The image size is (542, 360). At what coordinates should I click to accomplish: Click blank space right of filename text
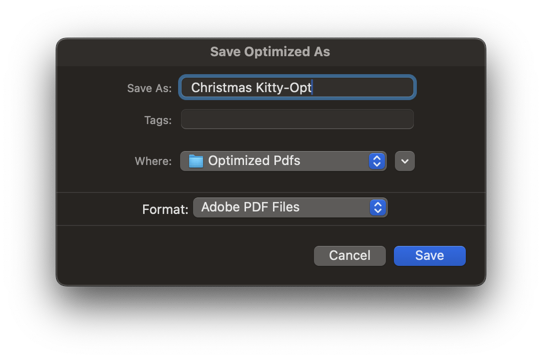tap(363, 87)
